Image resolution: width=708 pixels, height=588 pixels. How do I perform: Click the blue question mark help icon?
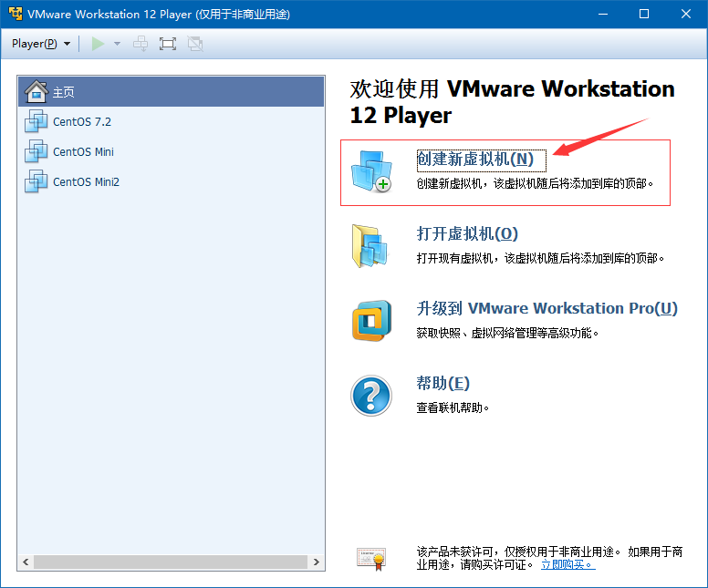(x=371, y=396)
